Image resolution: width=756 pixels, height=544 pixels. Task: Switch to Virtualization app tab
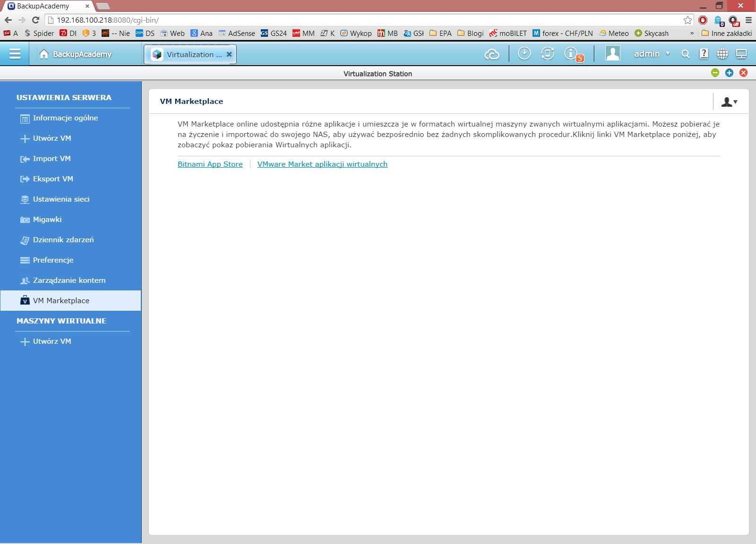pos(190,54)
